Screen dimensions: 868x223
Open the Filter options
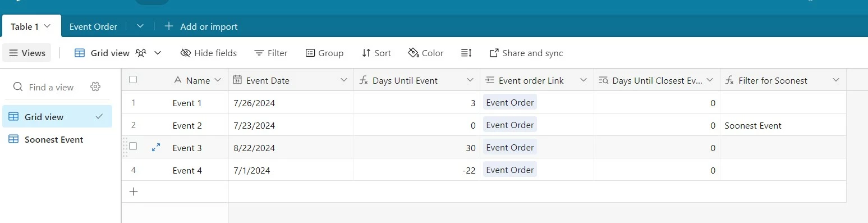[x=271, y=53]
